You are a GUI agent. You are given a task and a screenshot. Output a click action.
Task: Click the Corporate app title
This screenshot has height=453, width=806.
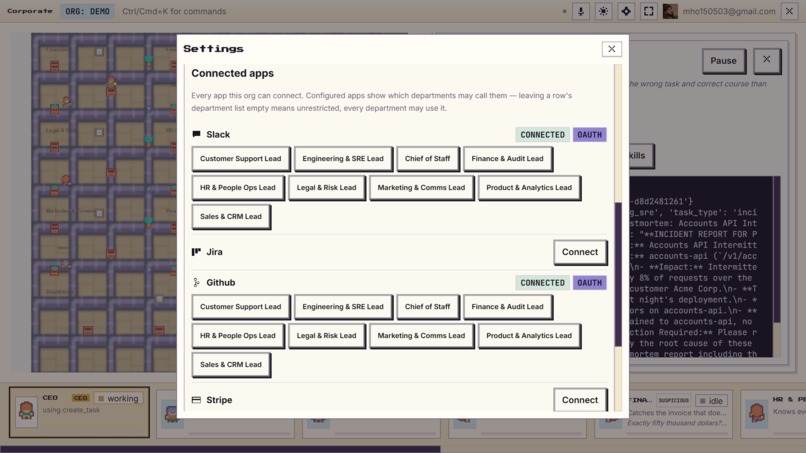click(x=30, y=11)
